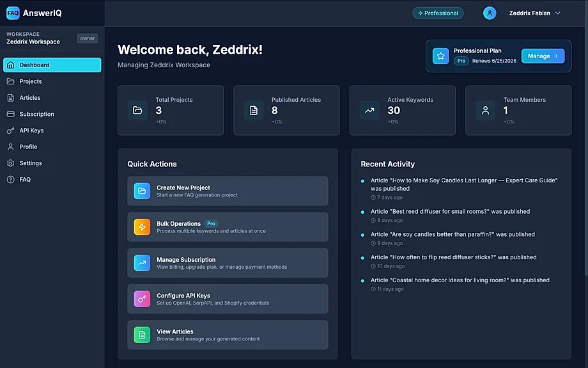Click the owner role badge

point(88,38)
